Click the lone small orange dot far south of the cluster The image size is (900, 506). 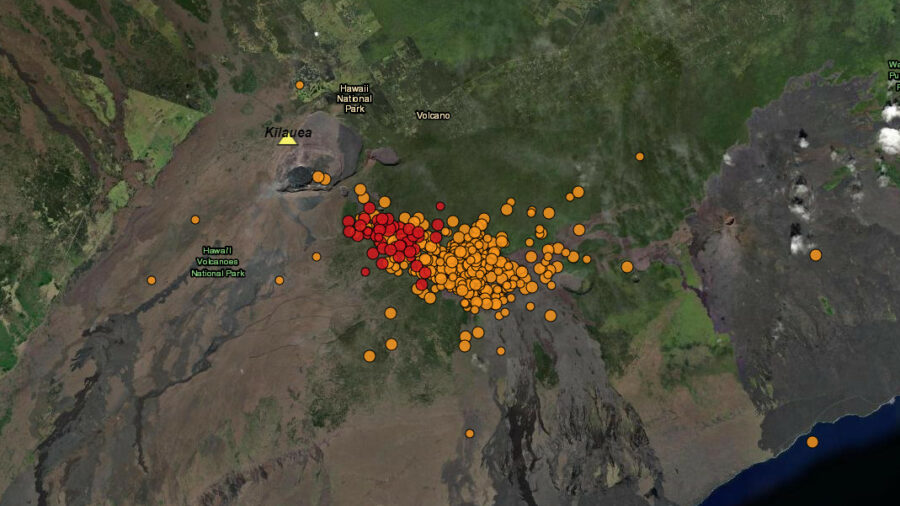[469, 433]
